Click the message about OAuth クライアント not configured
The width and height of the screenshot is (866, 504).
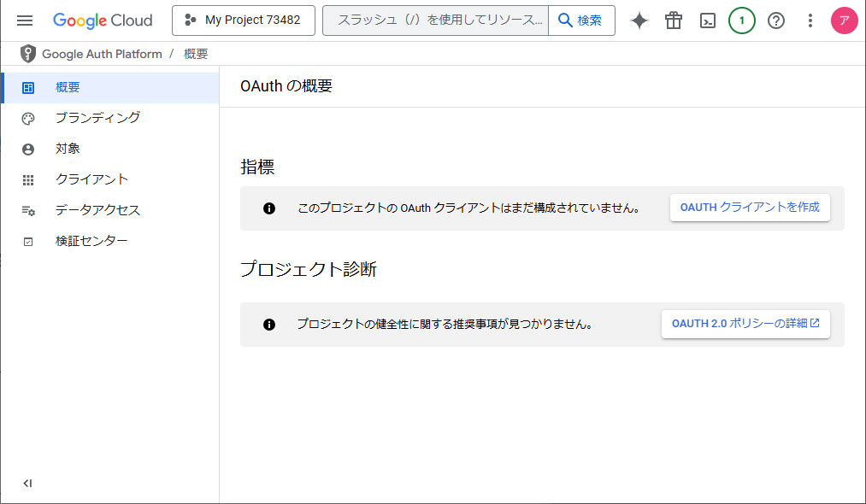point(468,208)
